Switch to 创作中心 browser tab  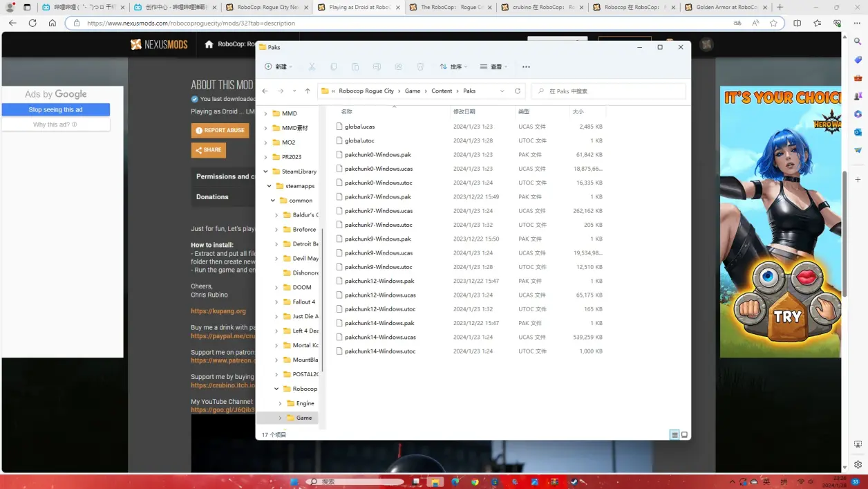pos(176,7)
